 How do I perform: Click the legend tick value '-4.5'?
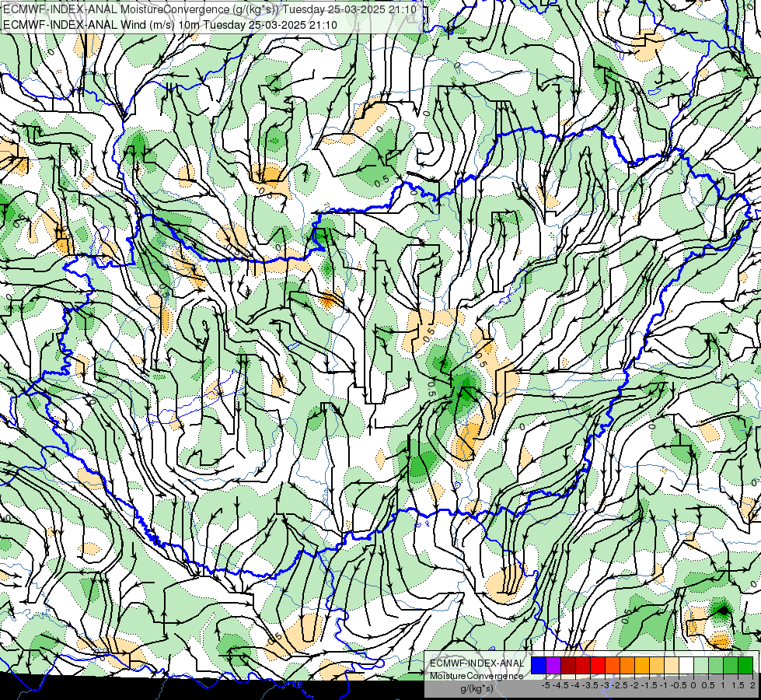[x=560, y=685]
